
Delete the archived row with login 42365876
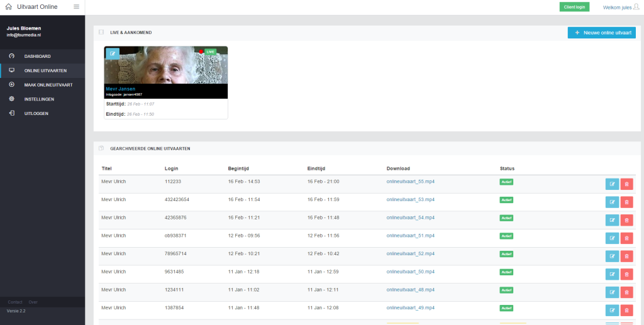click(627, 220)
